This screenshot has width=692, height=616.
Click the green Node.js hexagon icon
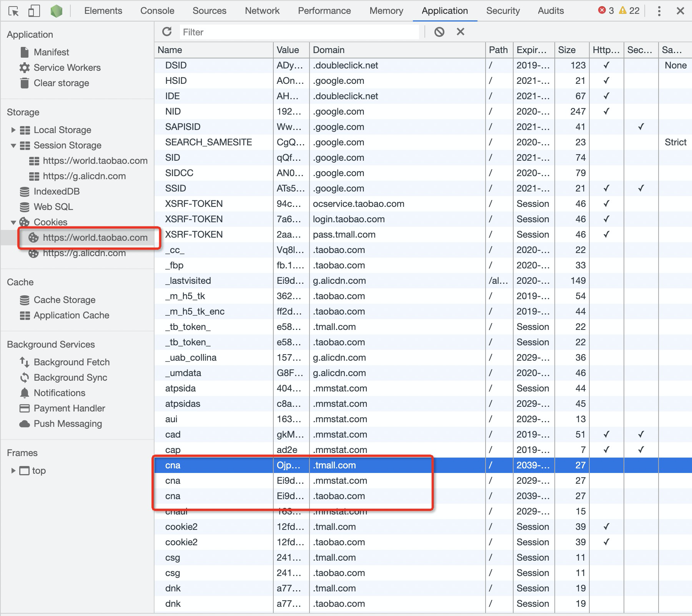(57, 11)
